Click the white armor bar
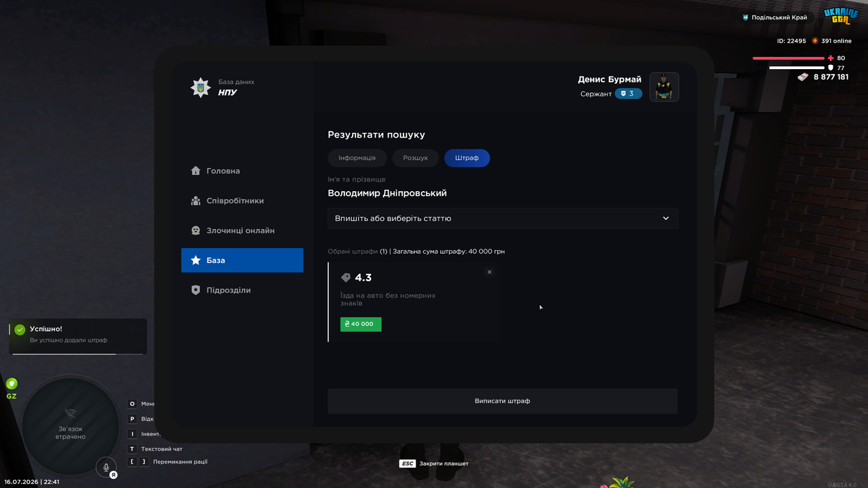868x488 pixels. (796, 68)
